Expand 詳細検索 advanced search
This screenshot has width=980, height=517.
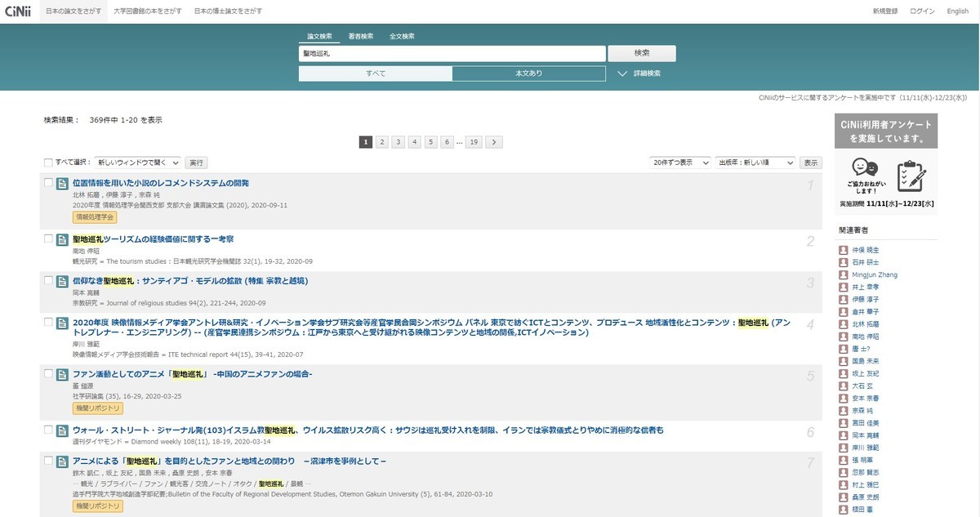[639, 74]
